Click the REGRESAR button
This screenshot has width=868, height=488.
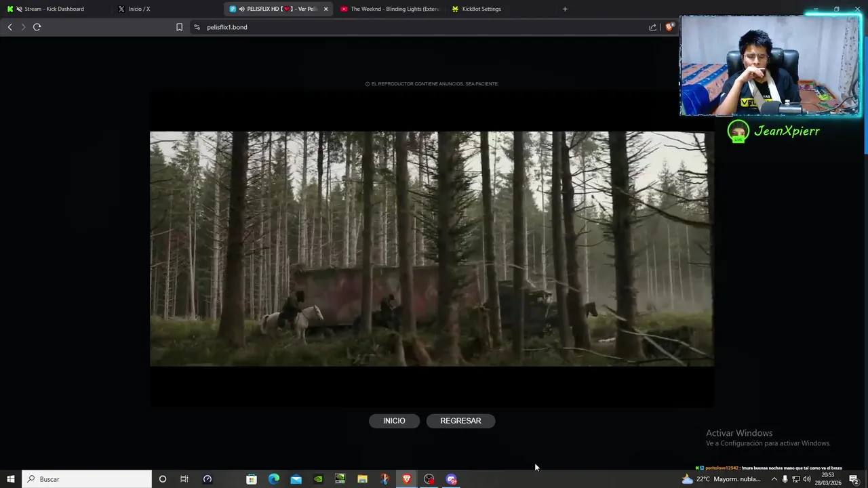(x=460, y=421)
